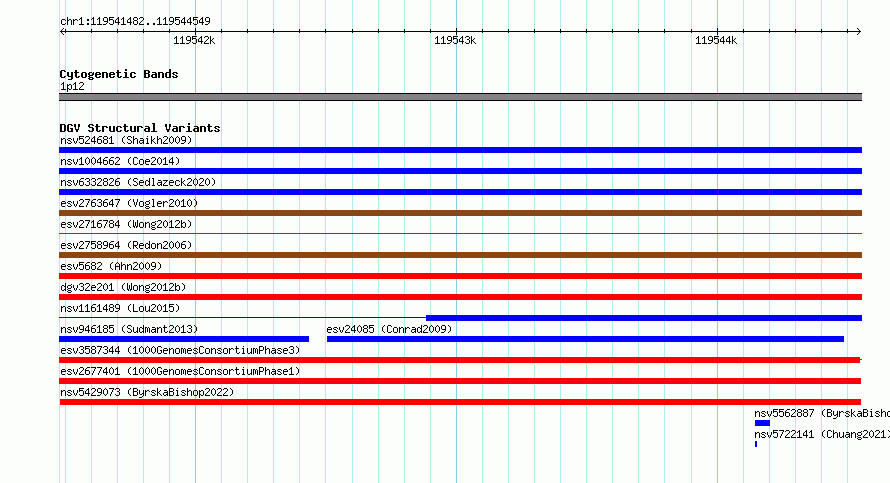Click the esv2758964 (Redon2006) label
The height and width of the screenshot is (483, 890).
coord(126,245)
